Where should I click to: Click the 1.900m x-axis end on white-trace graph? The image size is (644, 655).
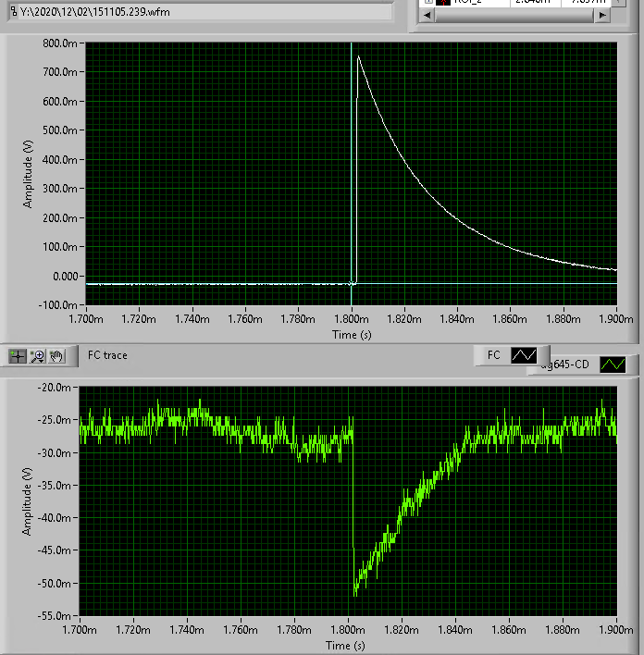(615, 319)
